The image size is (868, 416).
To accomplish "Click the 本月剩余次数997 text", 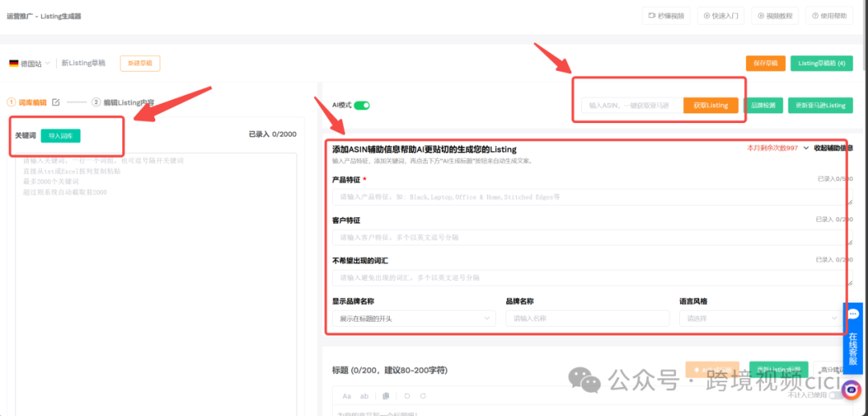I will click(x=772, y=148).
